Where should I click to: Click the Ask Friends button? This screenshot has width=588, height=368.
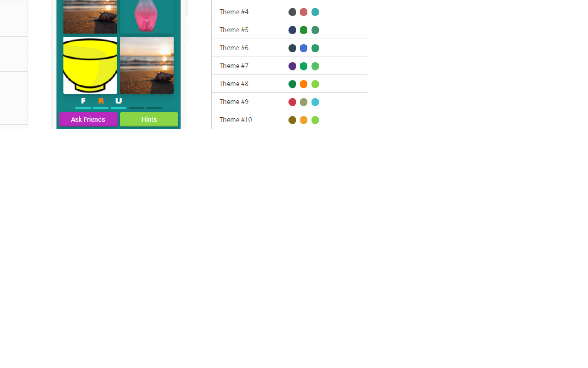[x=88, y=119]
